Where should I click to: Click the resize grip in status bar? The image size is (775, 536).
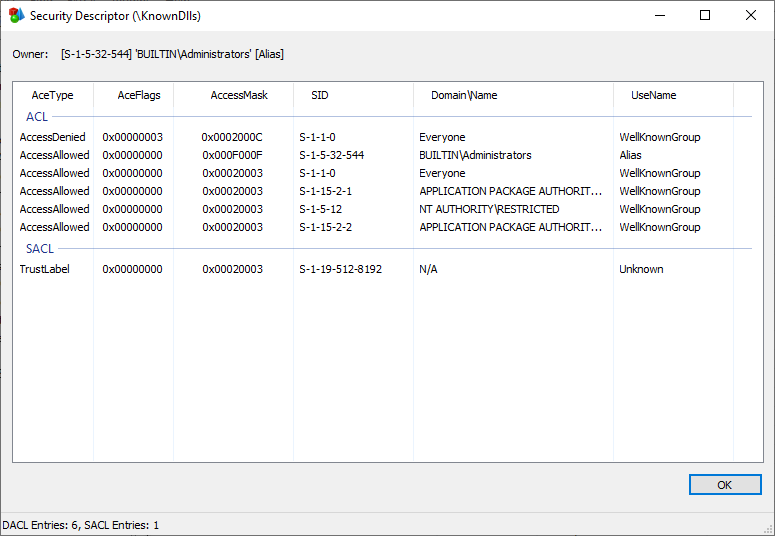coord(769,530)
